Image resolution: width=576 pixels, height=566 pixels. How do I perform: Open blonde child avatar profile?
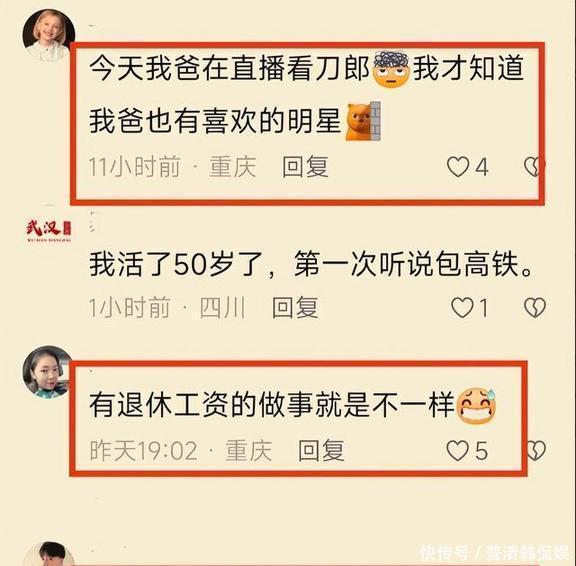click(x=49, y=36)
